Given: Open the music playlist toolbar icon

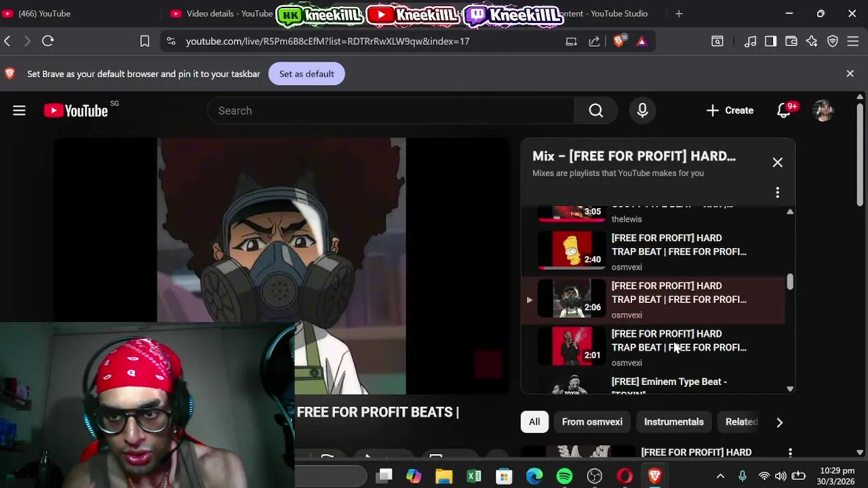Looking at the screenshot, I should tap(750, 41).
